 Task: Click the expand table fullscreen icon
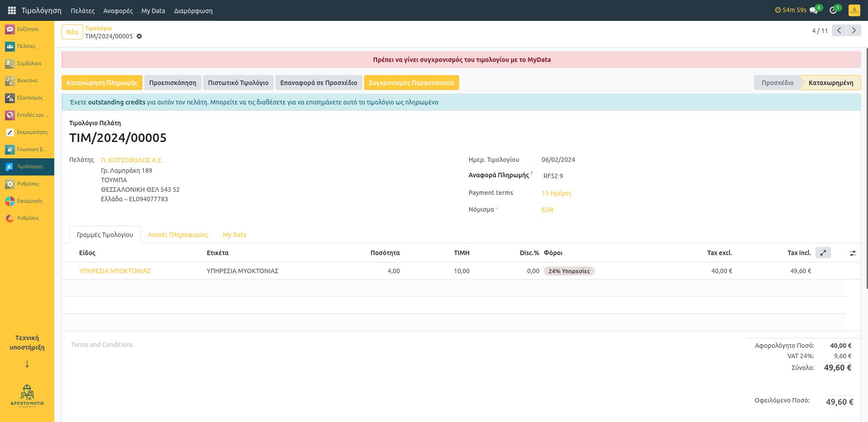(x=823, y=253)
